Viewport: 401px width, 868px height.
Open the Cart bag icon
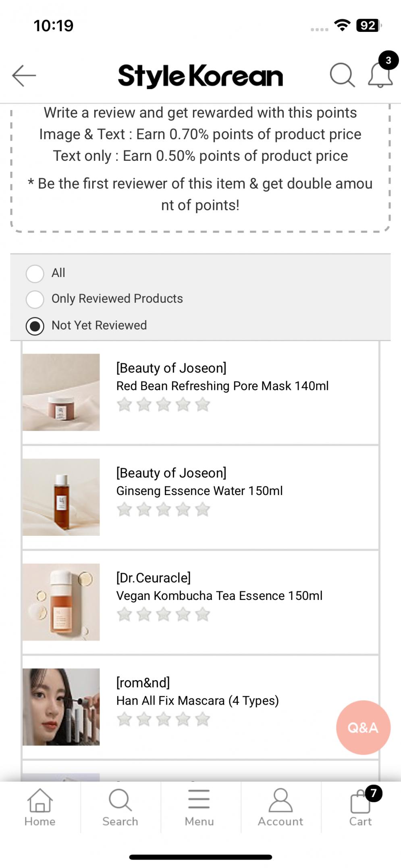pos(360,808)
